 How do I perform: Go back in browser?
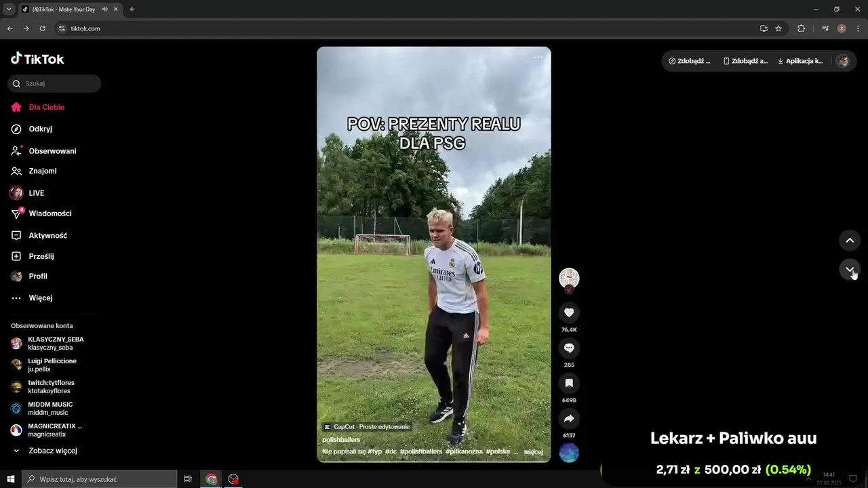(10, 28)
